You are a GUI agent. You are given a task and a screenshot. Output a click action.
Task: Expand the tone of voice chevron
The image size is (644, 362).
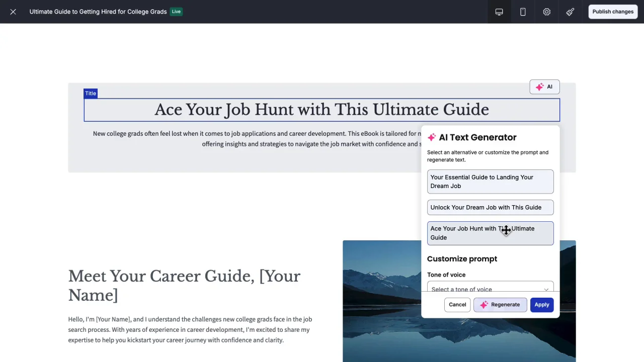pos(546,289)
